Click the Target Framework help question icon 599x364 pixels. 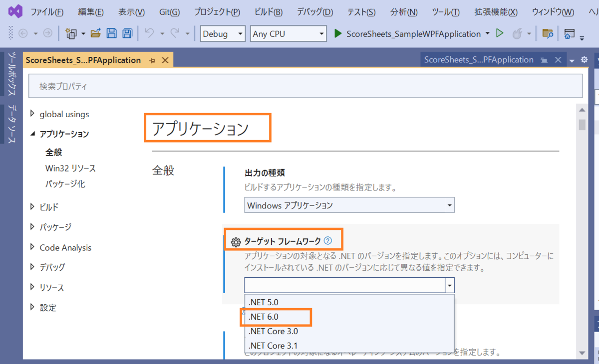pyautogui.click(x=327, y=240)
